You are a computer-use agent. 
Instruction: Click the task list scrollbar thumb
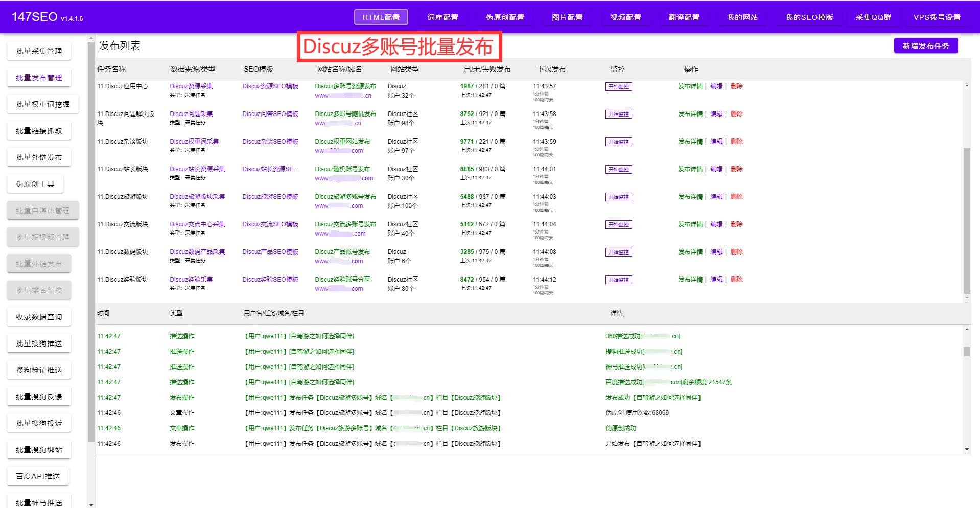(x=966, y=221)
